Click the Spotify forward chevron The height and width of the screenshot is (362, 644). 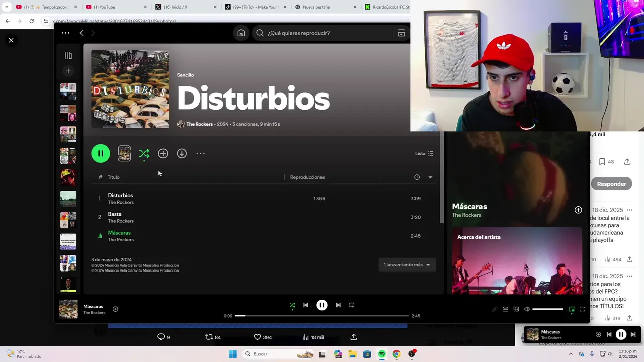coord(93,33)
